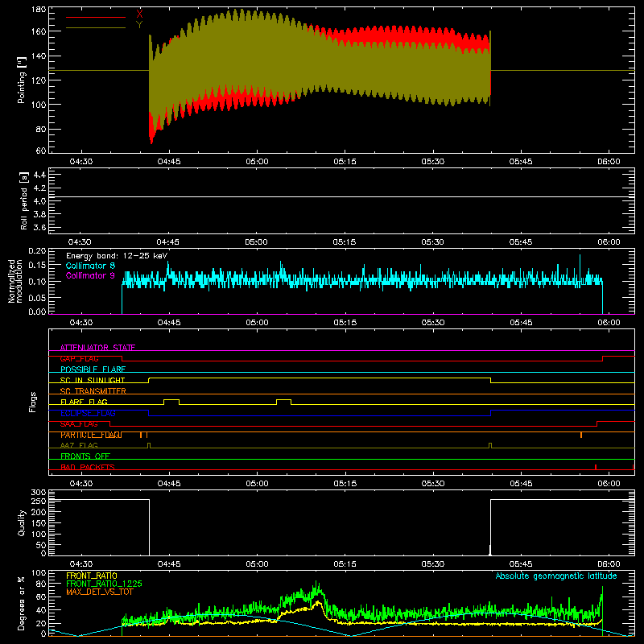Click the 180 value on Pointing axis

pos(39,9)
